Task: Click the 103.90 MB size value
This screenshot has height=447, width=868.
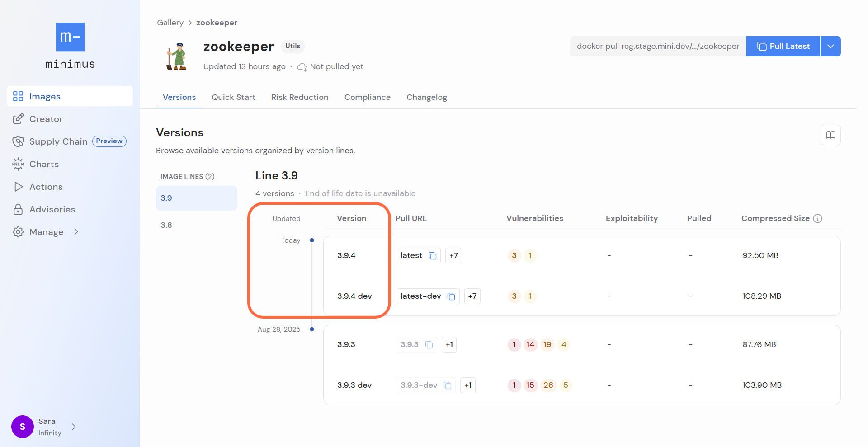Action: (762, 385)
